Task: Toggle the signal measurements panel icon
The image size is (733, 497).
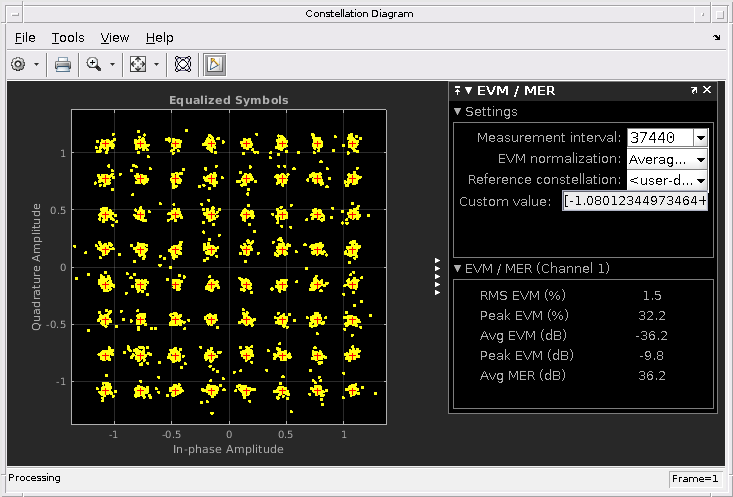Action: [215, 64]
